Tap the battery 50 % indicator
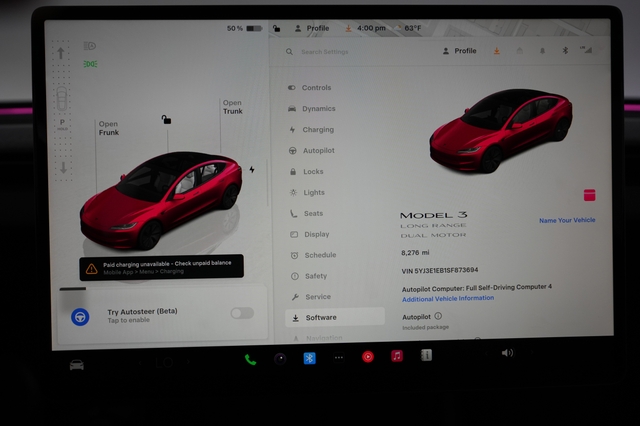 click(x=244, y=28)
